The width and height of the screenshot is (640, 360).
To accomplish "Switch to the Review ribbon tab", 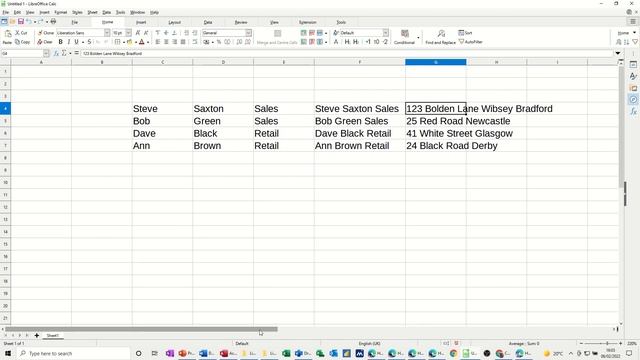I will coord(241,22).
